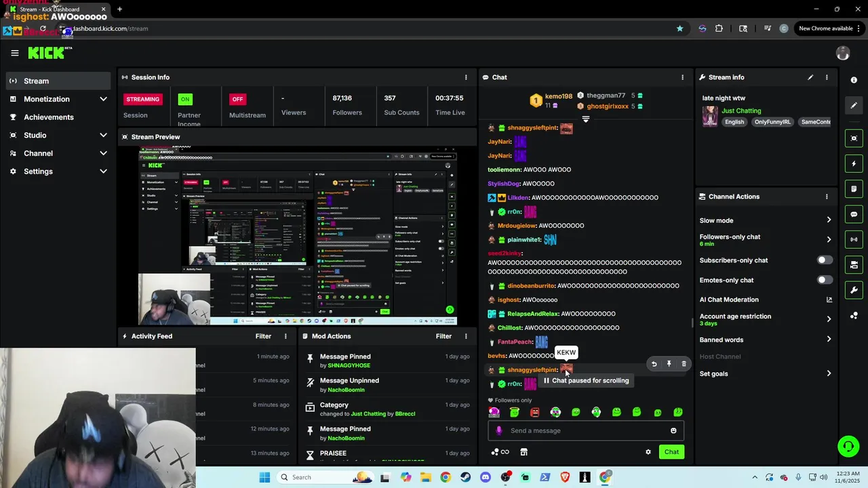The image size is (868, 488).
Task: Open Windows Start menu
Action: pyautogui.click(x=264, y=477)
